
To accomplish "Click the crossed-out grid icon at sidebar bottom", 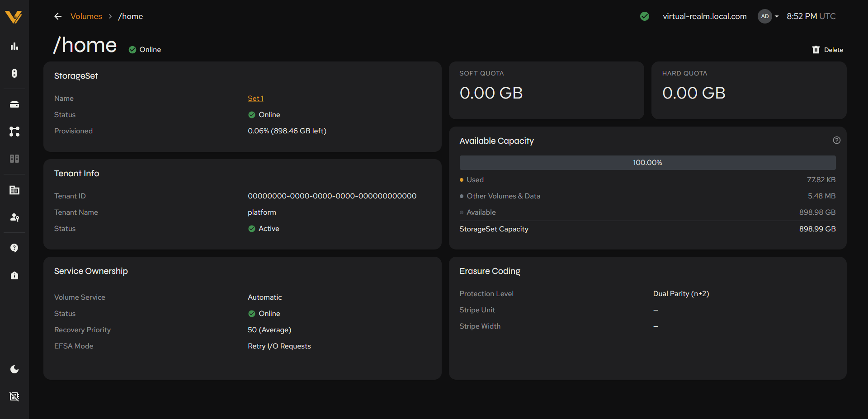I will [14, 396].
